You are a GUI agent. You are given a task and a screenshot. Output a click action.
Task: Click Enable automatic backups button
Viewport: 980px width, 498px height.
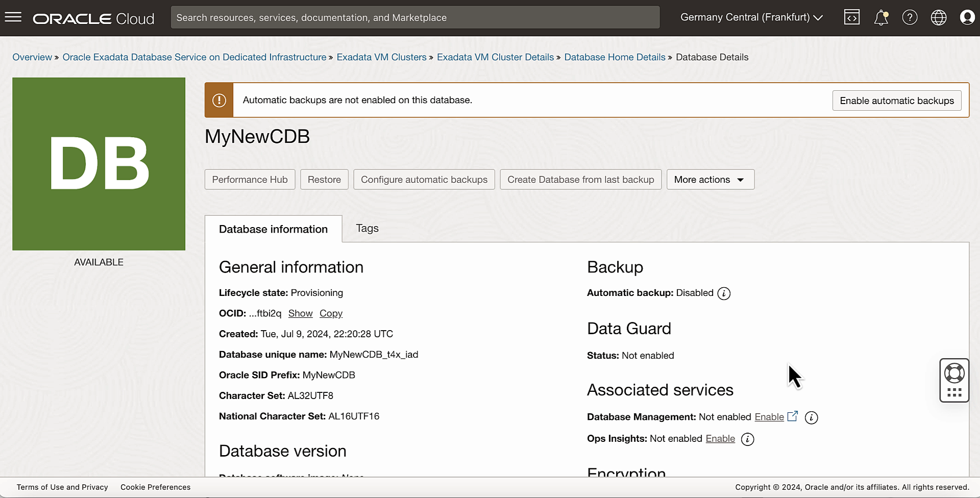pos(896,101)
